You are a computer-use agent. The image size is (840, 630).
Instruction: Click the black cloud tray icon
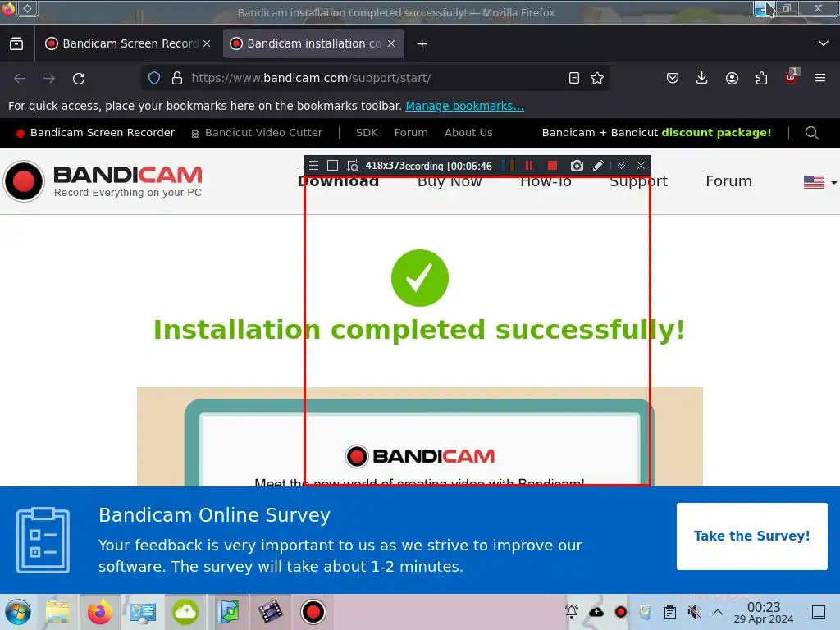coord(596,612)
